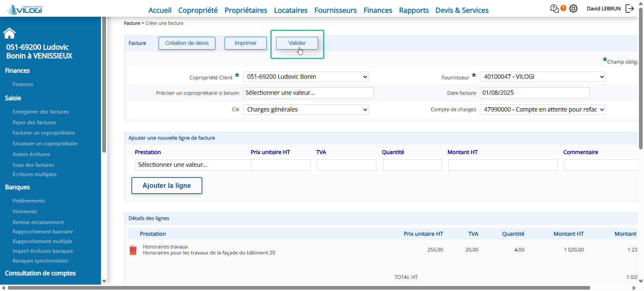Select a copropriétaire value field
The height and width of the screenshot is (291, 644).
click(308, 93)
